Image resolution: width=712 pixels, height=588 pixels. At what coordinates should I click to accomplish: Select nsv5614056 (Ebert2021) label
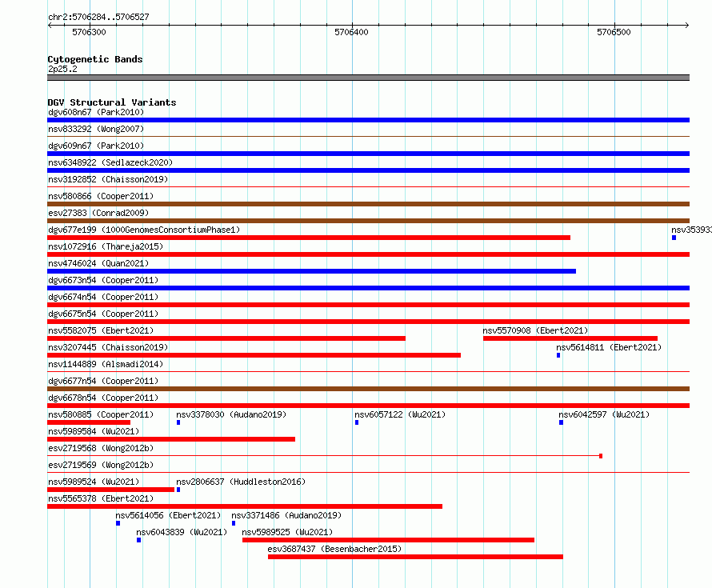pyautogui.click(x=168, y=515)
